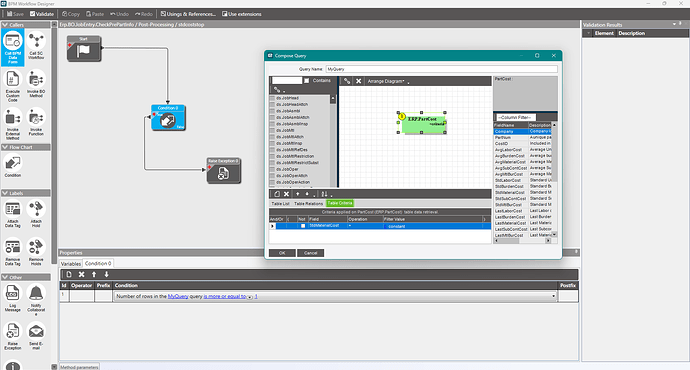Select the Condition 0 node on the canvas

point(168,117)
